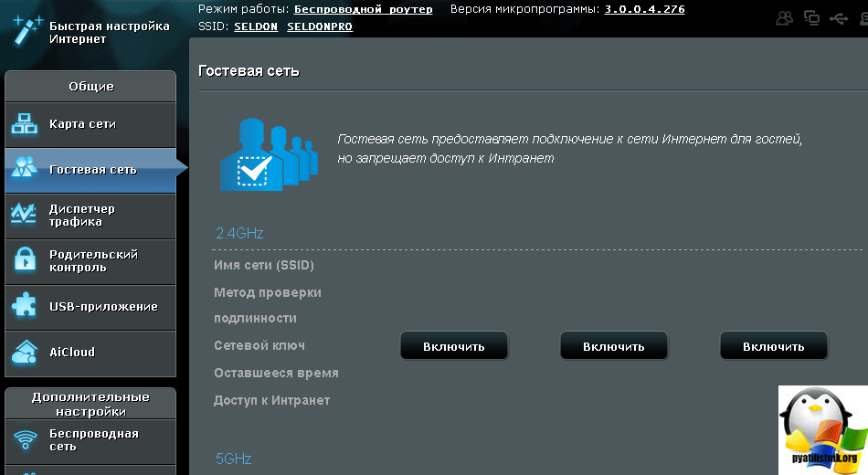Viewport: 868px width, 475px height.
Task: Click the Оставшееся время label
Action: pyautogui.click(x=276, y=373)
